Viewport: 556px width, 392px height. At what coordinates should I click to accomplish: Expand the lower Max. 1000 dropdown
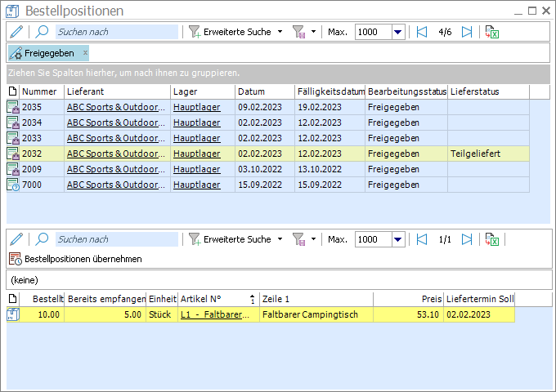point(398,239)
